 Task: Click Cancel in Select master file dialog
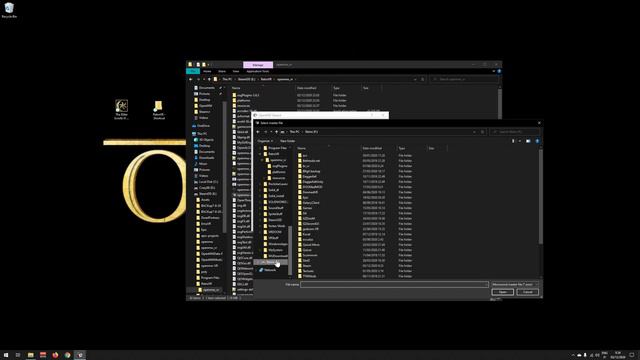click(x=527, y=292)
